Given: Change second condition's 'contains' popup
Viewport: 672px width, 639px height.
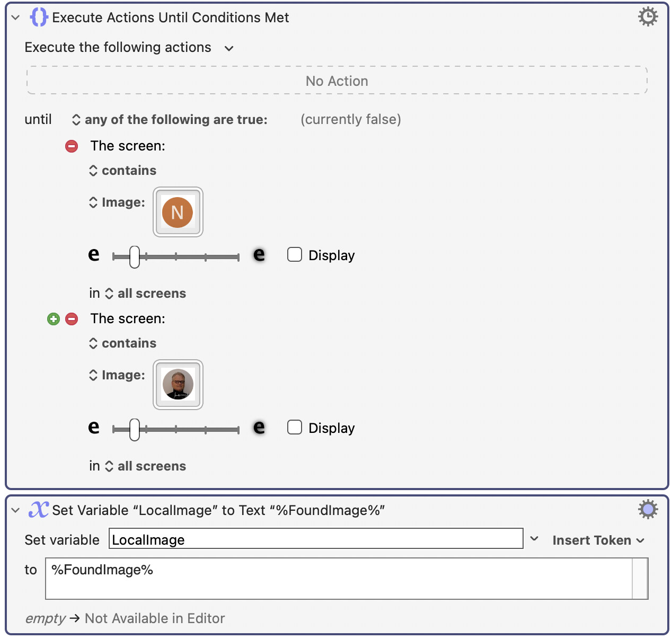Looking at the screenshot, I should click(123, 343).
